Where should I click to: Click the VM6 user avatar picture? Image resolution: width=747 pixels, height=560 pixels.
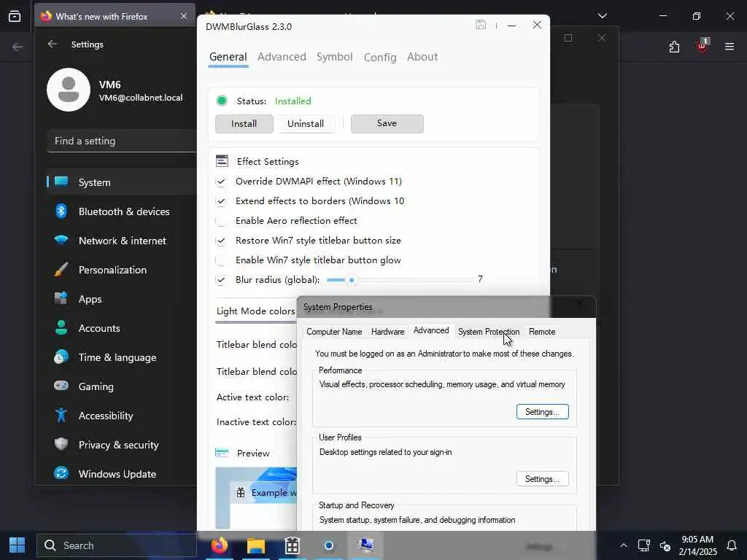pos(69,90)
